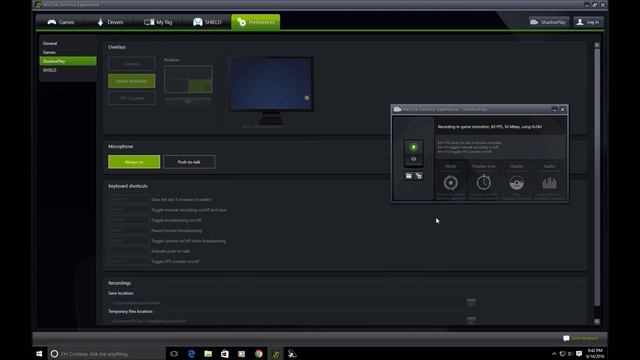Click the Cortana search box
This screenshot has width=640, height=360.
pos(106,354)
